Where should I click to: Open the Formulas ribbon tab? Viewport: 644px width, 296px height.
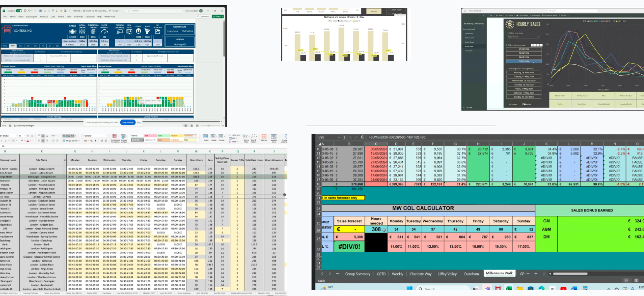pos(44,17)
